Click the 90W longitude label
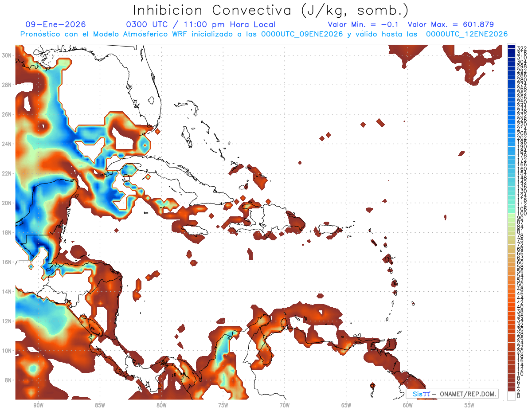Viewport: 532px width, 411px height. click(x=39, y=406)
